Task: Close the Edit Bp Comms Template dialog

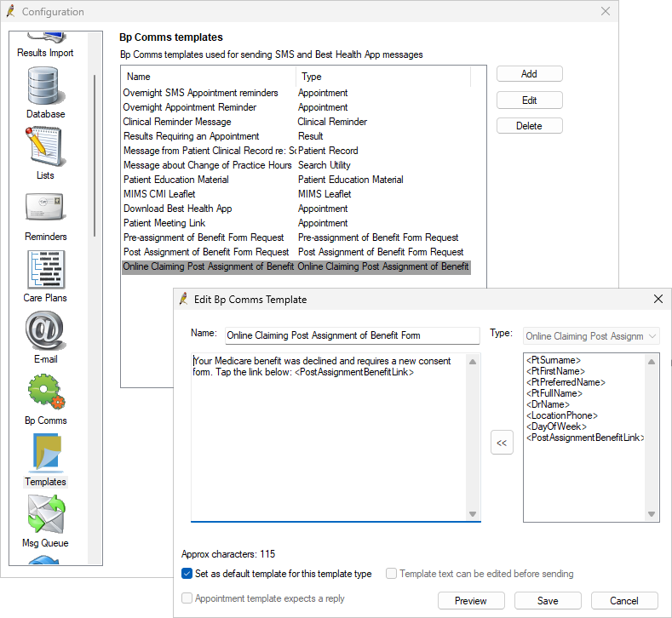Action: (x=658, y=299)
